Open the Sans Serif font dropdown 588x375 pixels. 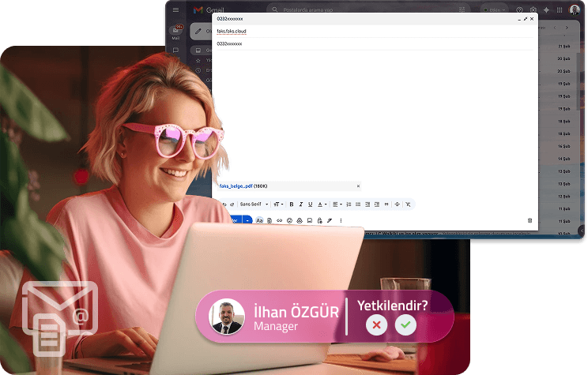[x=254, y=204]
